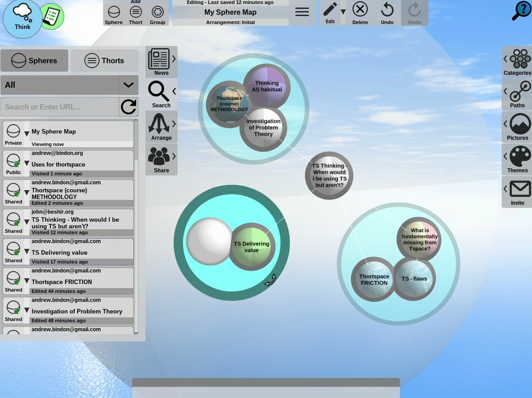
Task: Collapse the Search panel
Action: pos(161,94)
